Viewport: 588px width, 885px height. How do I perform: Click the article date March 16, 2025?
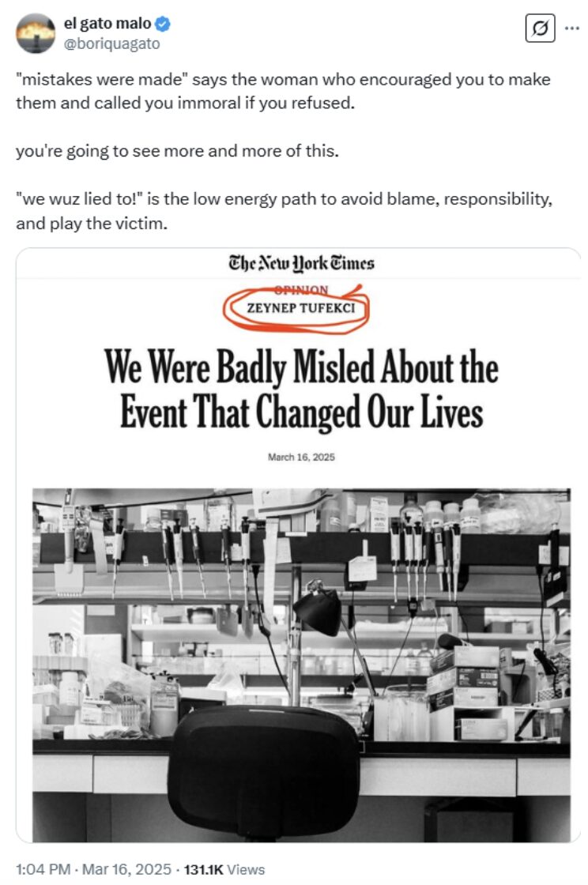click(x=300, y=458)
